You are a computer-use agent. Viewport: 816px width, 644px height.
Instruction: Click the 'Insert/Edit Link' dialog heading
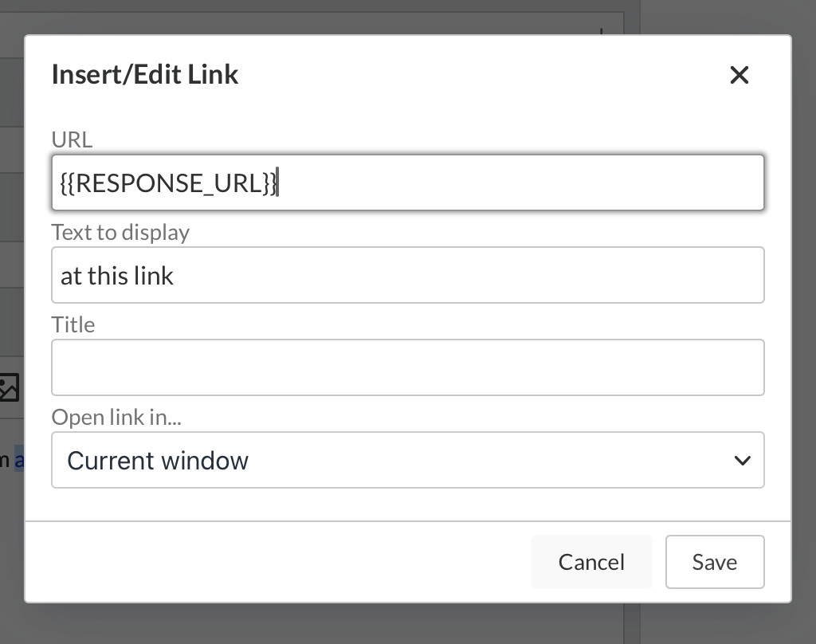coord(145,74)
